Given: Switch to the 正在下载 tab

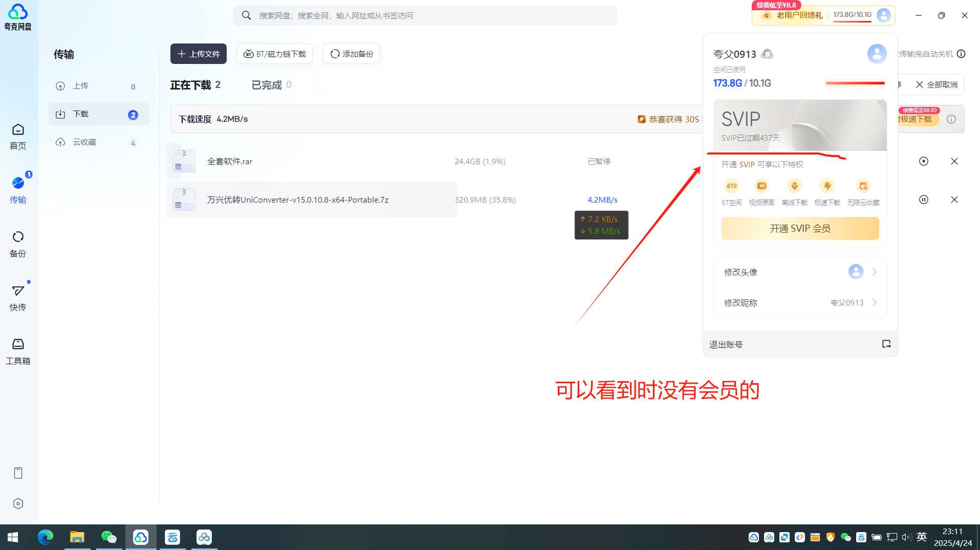Looking at the screenshot, I should (195, 85).
